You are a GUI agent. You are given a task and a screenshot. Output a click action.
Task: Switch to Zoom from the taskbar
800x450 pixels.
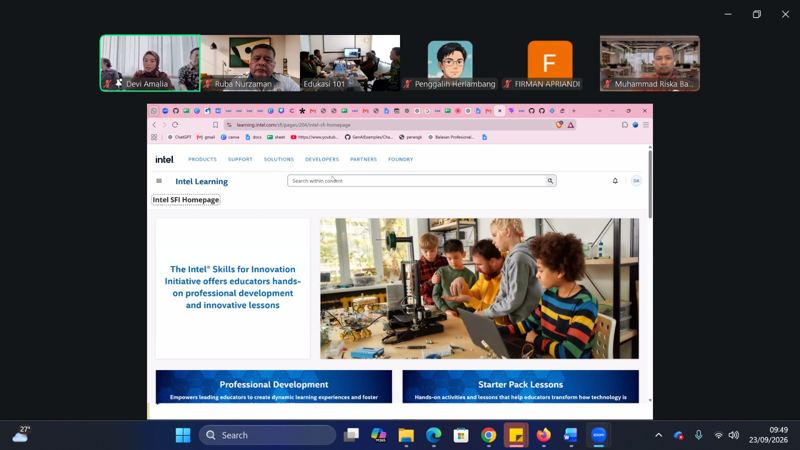[x=598, y=435]
